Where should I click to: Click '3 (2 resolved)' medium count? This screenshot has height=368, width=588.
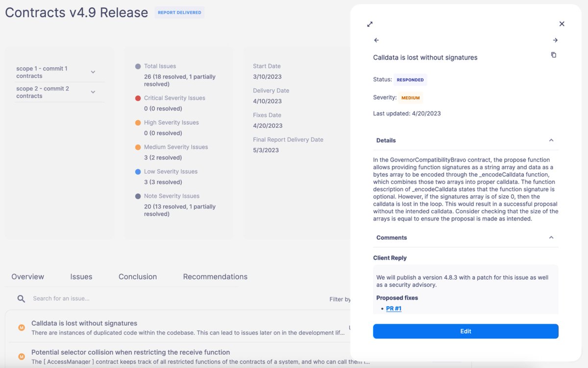click(x=163, y=158)
